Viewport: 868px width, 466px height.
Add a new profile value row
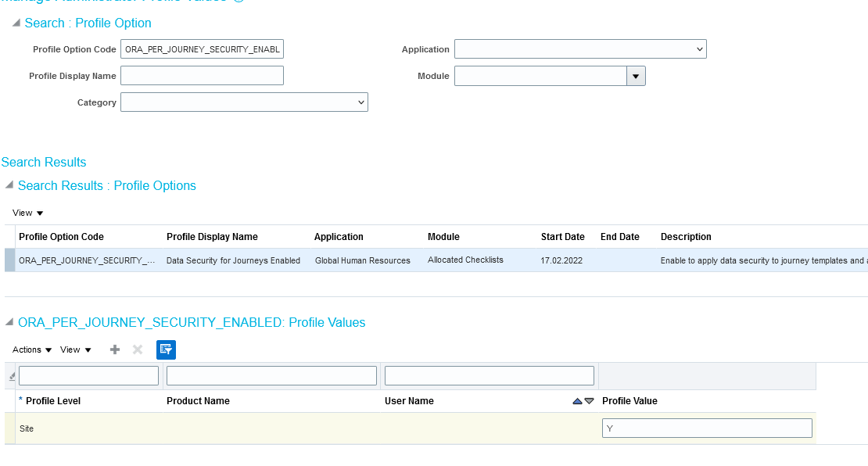point(114,349)
